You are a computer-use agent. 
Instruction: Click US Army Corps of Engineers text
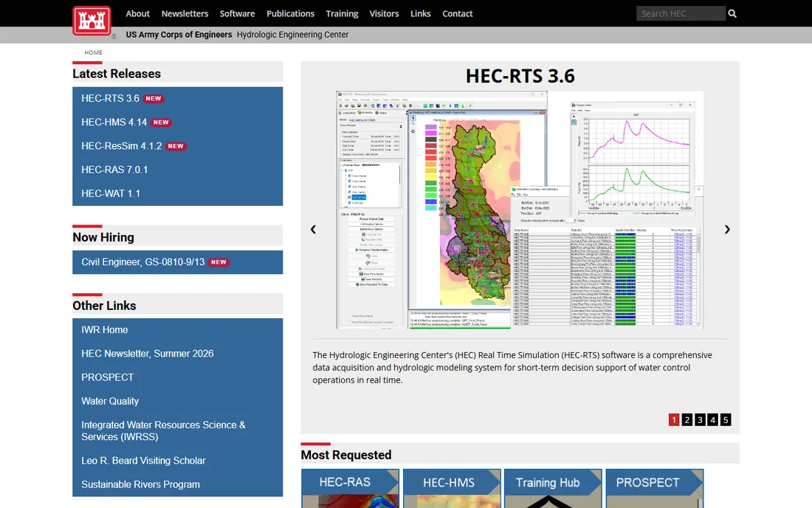click(179, 35)
